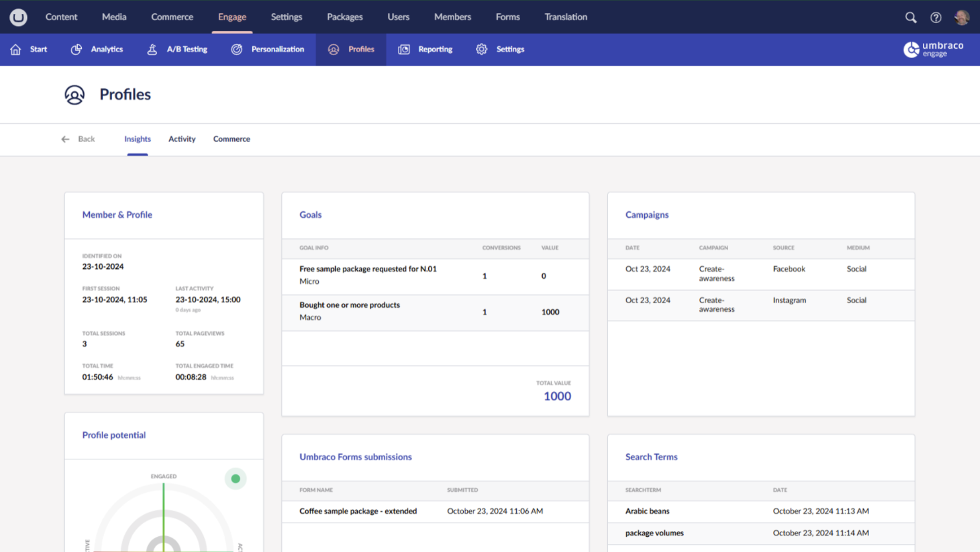
Task: Click the Umbraco logo icon
Action: point(18,17)
